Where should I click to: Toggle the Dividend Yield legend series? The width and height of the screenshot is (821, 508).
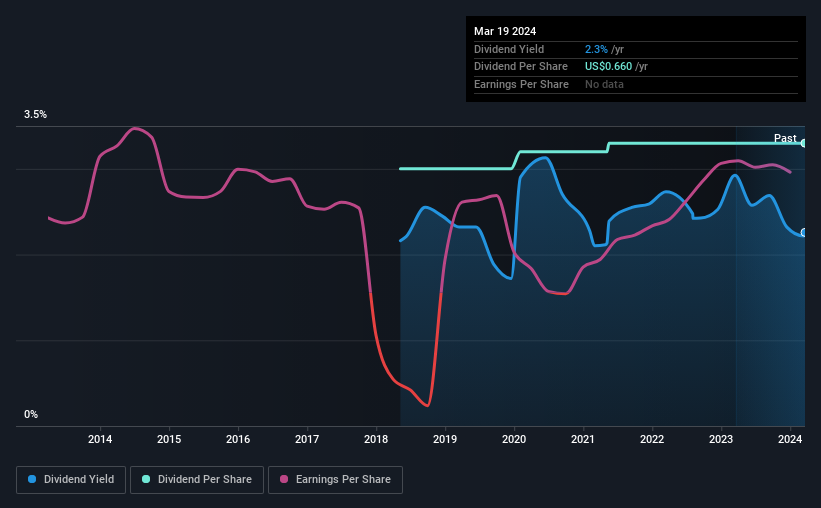click(71, 480)
